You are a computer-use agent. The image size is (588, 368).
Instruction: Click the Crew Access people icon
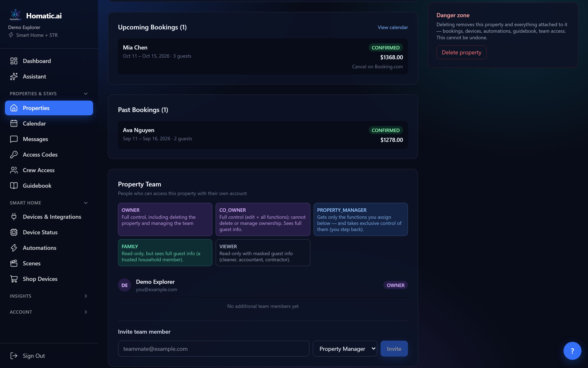pos(14,170)
